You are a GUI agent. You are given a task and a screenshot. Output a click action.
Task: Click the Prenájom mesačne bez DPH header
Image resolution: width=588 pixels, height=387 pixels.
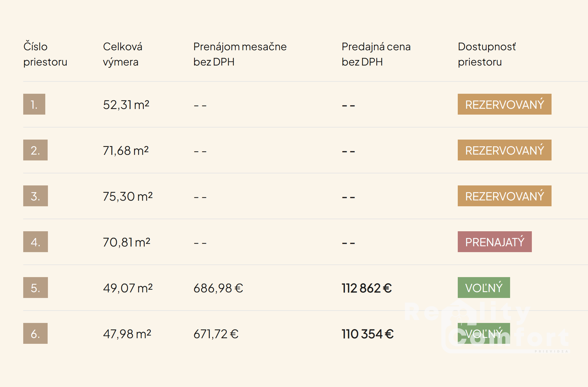pyautogui.click(x=240, y=54)
